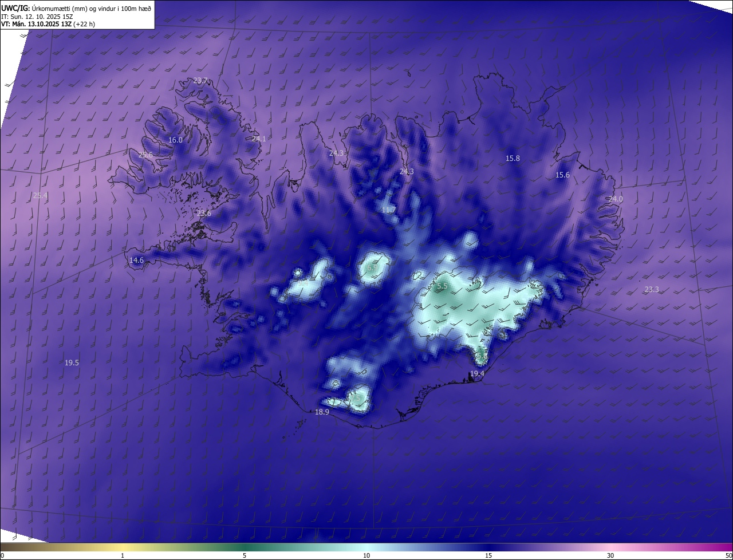
Task: Select the '30' tick on the color scale
Action: pyautogui.click(x=610, y=555)
